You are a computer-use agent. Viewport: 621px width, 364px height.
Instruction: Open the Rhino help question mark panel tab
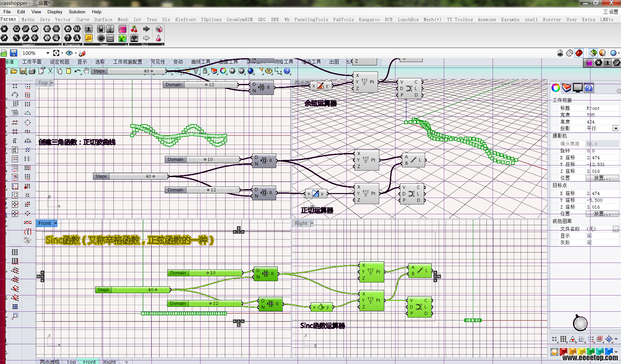589,88
